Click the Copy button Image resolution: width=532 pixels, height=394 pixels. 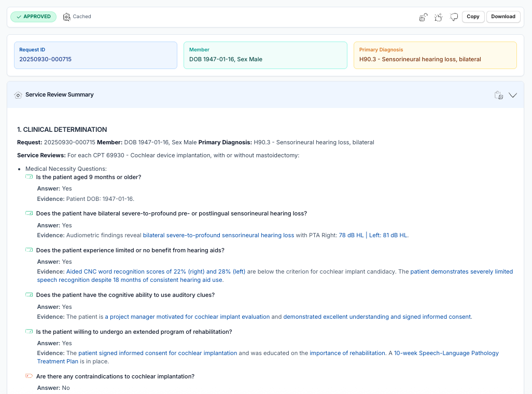tap(472, 16)
